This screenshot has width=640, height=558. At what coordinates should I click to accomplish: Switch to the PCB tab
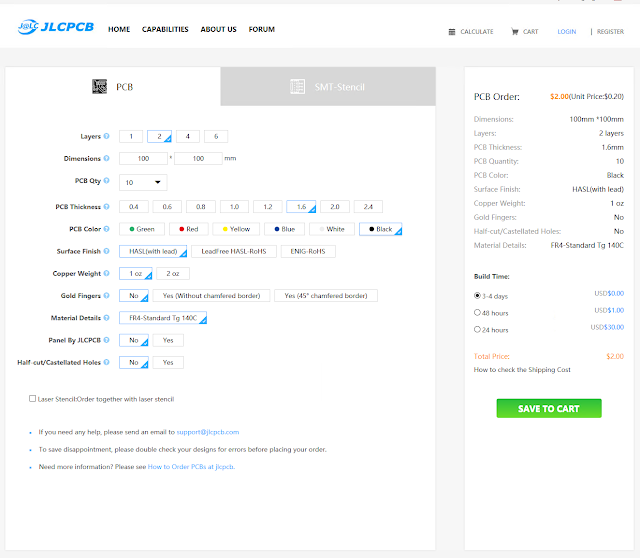[113, 87]
